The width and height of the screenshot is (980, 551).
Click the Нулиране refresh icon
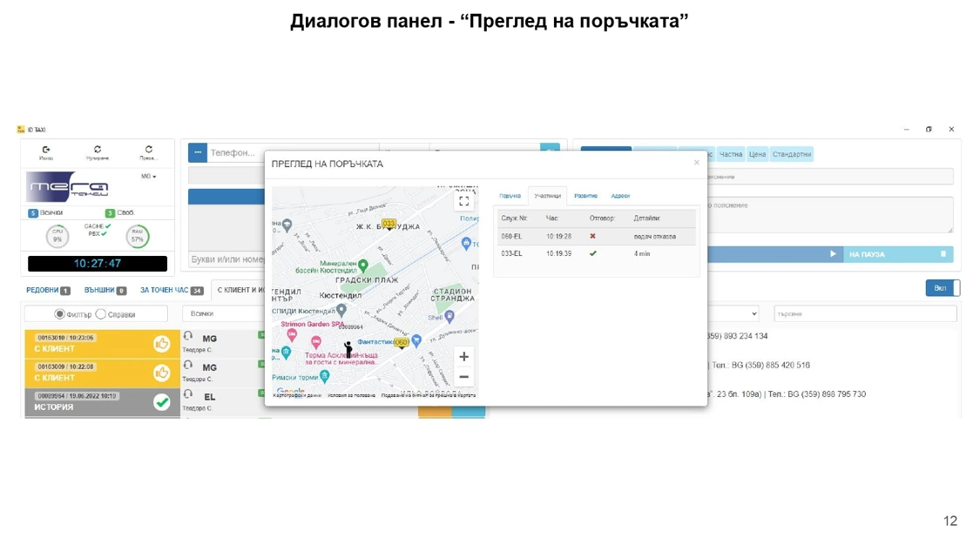click(x=97, y=150)
